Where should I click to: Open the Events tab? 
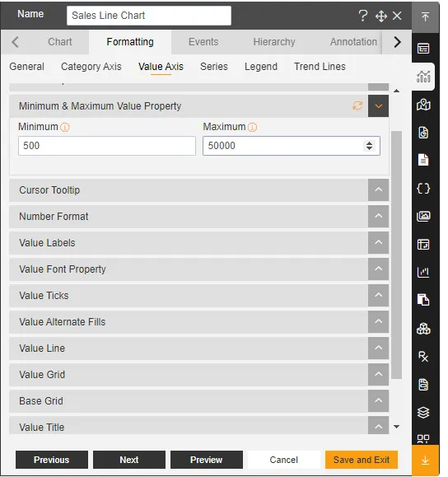[x=203, y=42]
